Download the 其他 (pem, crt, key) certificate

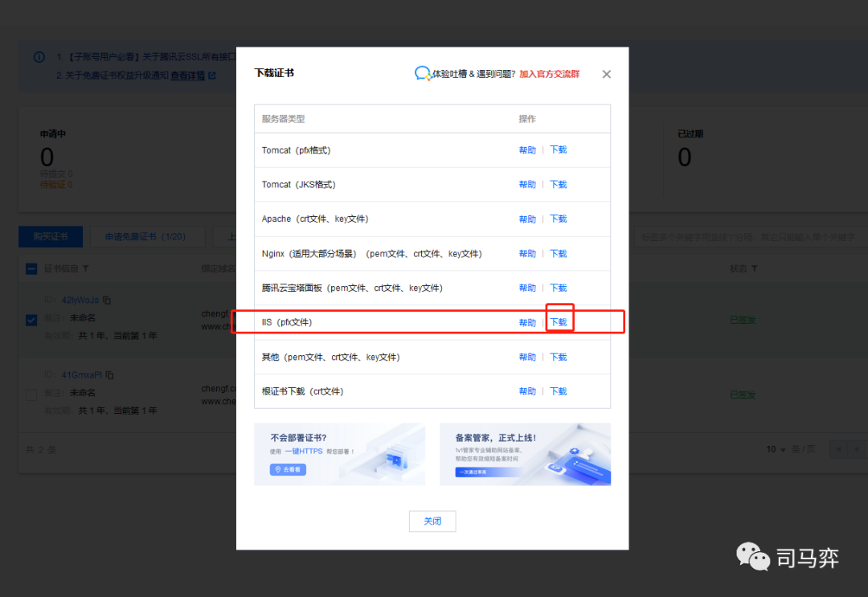coord(558,357)
